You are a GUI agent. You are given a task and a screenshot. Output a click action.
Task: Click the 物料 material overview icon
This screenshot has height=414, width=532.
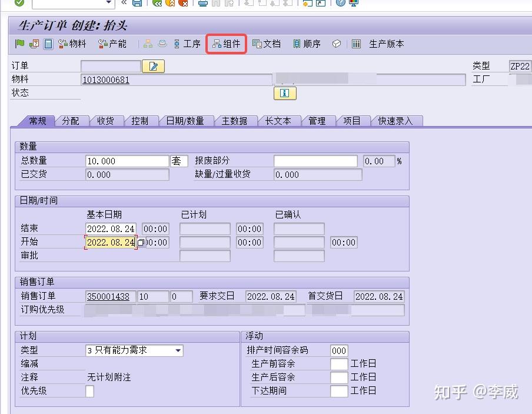(72, 43)
